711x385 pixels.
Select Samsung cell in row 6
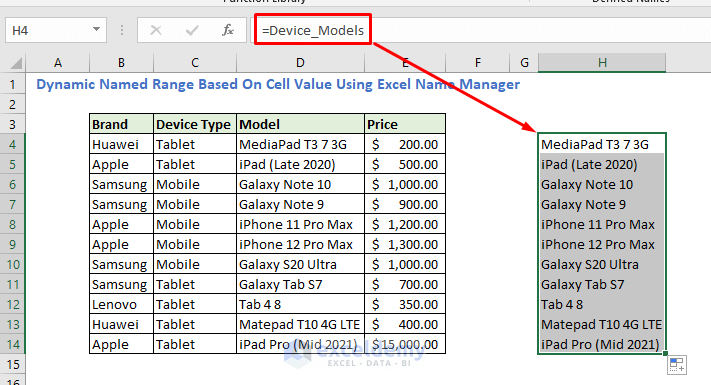pyautogui.click(x=122, y=184)
